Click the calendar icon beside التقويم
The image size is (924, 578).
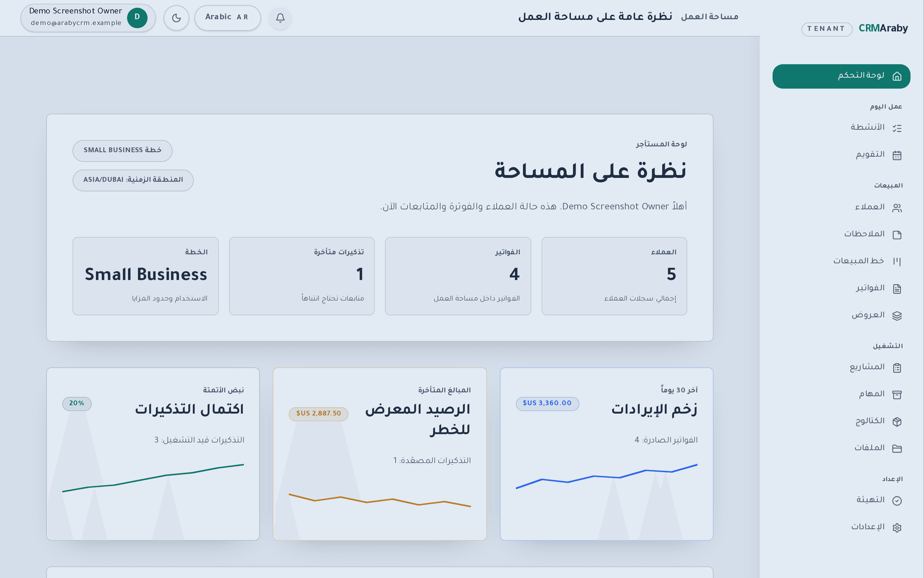click(897, 155)
